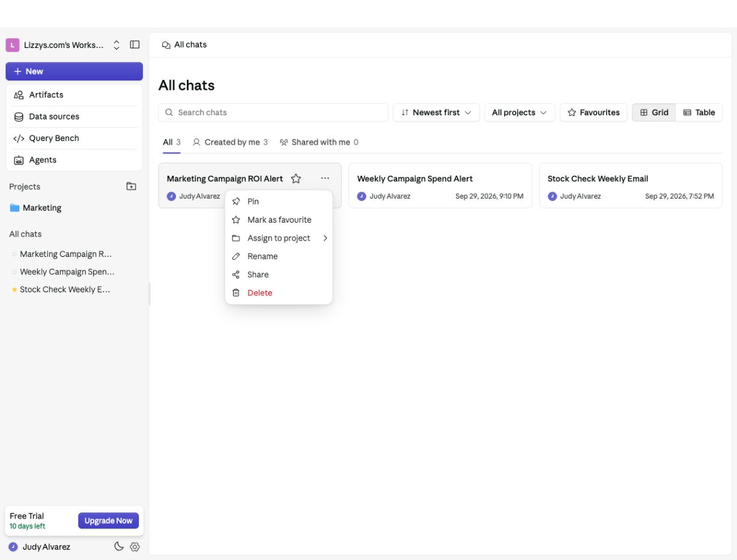Open workspace switcher chevrons
737x560 pixels.
point(117,45)
